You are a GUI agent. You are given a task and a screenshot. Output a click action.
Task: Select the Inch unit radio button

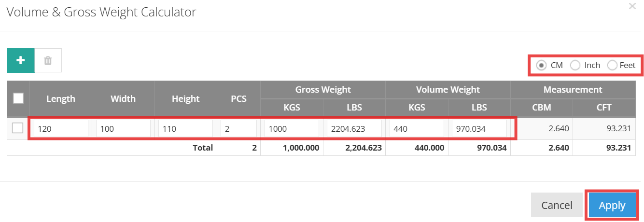pyautogui.click(x=575, y=65)
